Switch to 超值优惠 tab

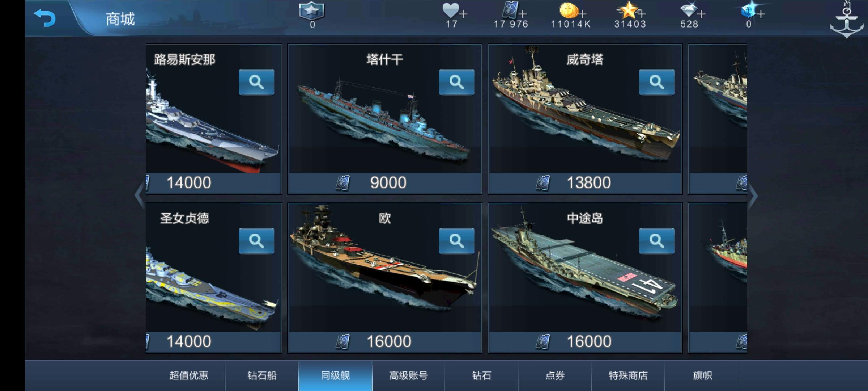coord(188,376)
